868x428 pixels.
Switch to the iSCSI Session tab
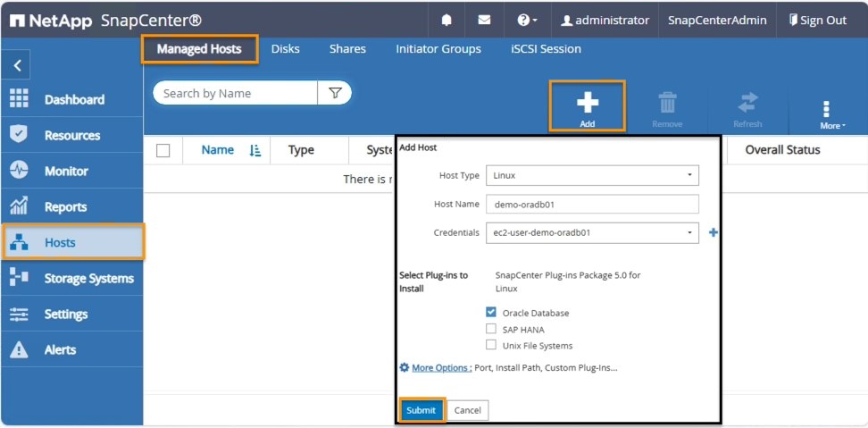pos(546,49)
